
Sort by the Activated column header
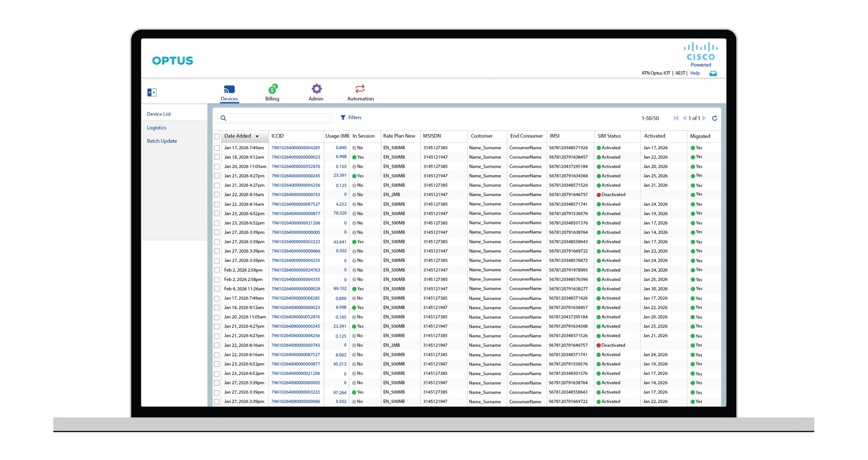654,136
